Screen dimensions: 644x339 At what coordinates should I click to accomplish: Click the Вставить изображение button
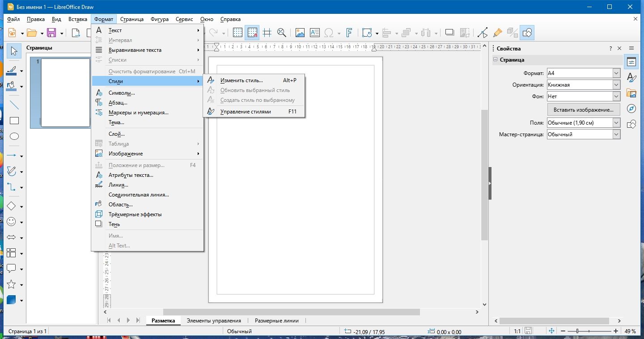tap(583, 109)
